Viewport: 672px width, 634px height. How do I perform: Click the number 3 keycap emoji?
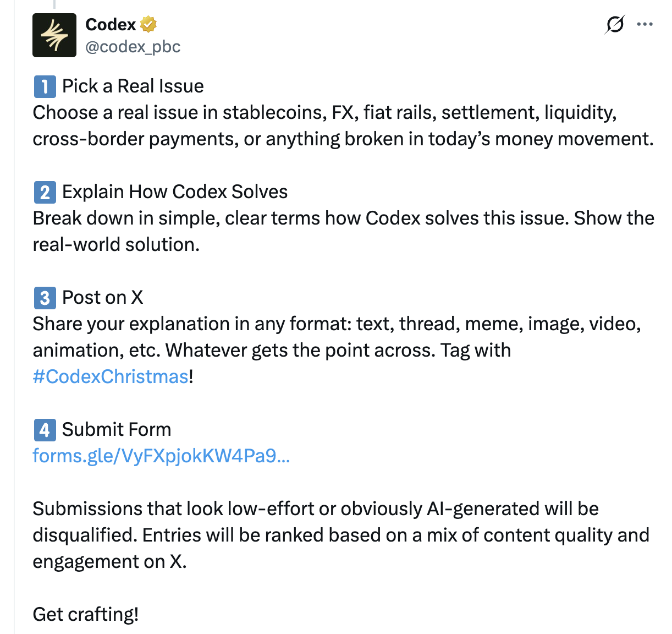point(45,298)
